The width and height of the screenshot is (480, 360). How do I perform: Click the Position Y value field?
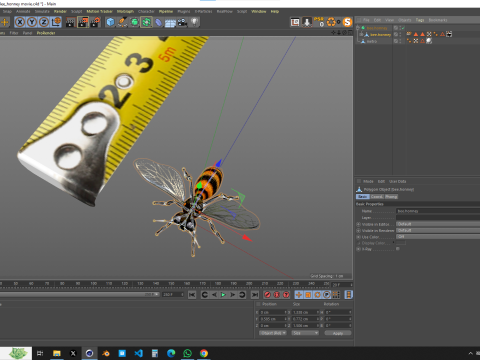pyautogui.click(x=273, y=319)
